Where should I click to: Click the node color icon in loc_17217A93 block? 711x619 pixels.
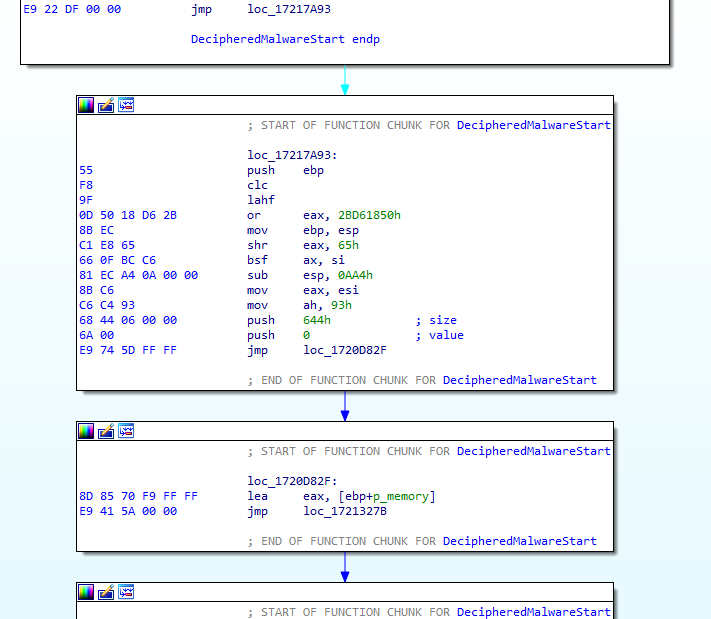pos(86,105)
